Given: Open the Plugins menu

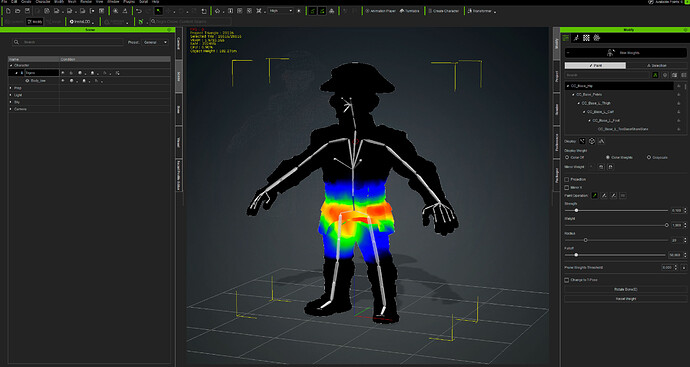Looking at the screenshot, I should click(x=128, y=2).
